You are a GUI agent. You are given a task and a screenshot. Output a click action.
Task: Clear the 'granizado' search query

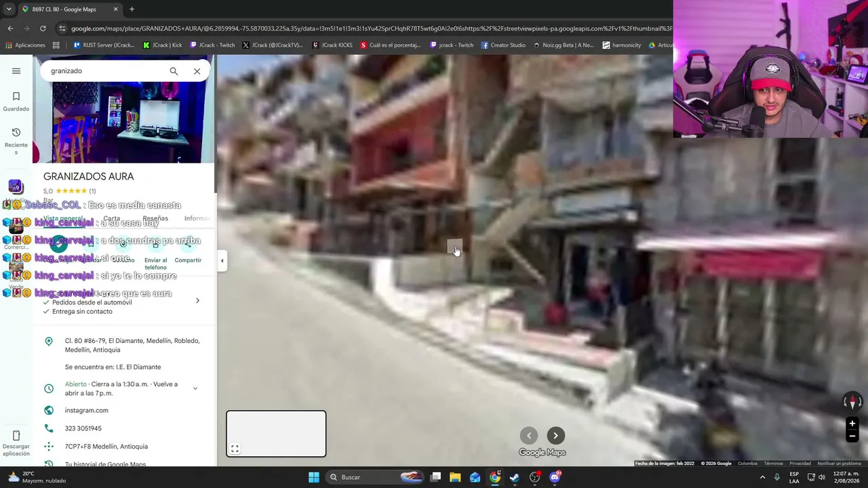coord(197,70)
